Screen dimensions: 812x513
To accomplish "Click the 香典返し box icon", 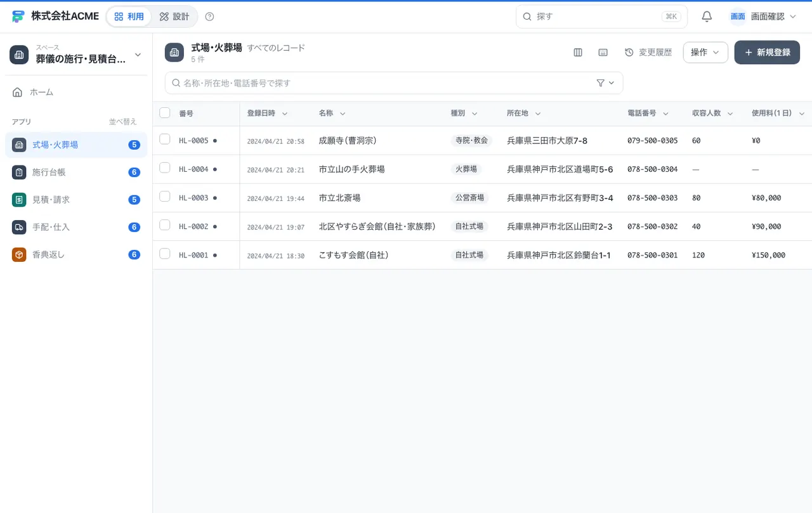I will [x=19, y=255].
